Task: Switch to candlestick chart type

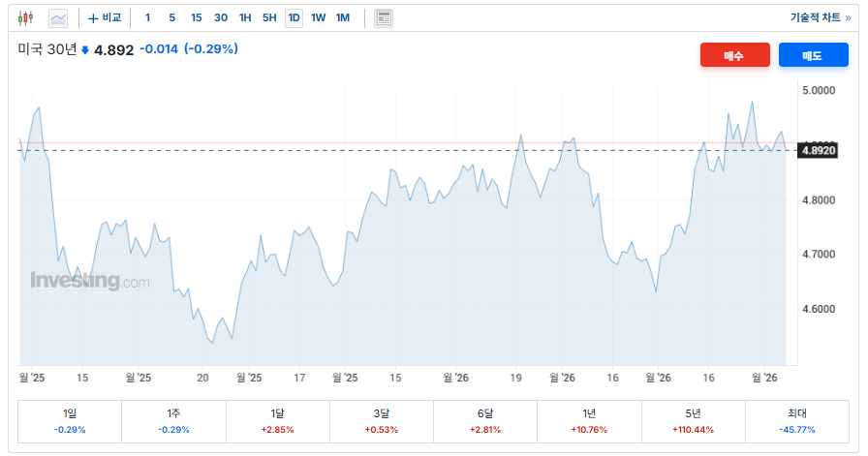Action: tap(26, 17)
